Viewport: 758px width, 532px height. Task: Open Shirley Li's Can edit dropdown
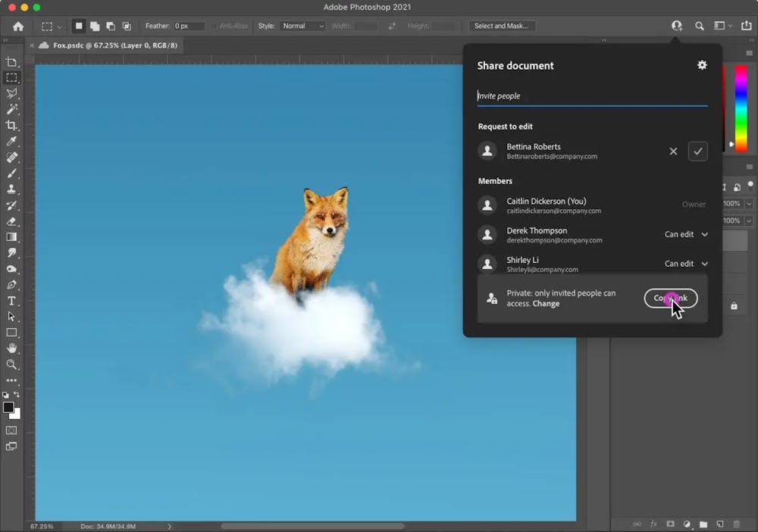[686, 264]
